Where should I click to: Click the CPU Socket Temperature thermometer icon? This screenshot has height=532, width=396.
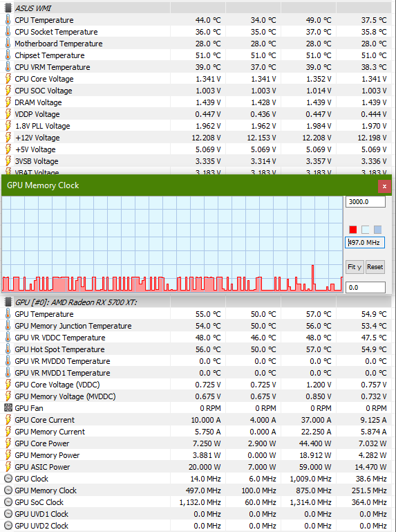[x=8, y=32]
